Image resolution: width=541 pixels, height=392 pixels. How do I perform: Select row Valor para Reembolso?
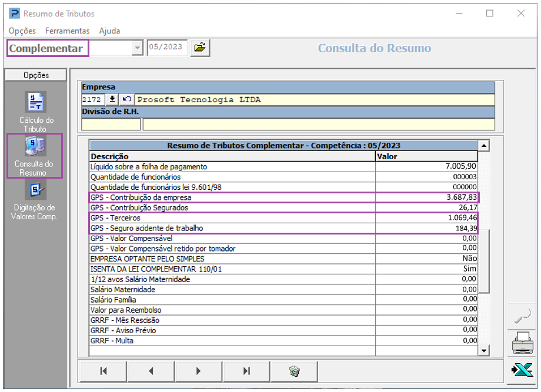coord(283,310)
